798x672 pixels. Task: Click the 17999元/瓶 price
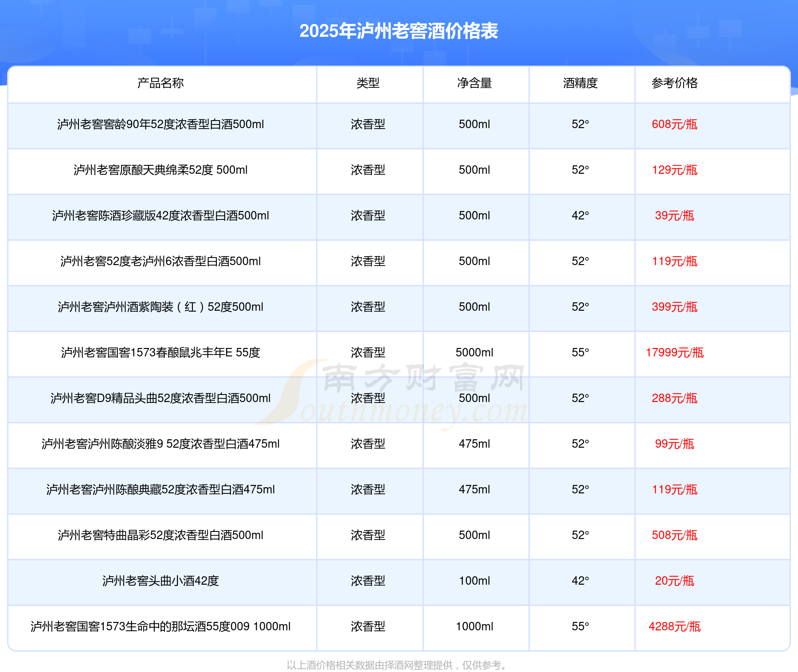point(674,352)
